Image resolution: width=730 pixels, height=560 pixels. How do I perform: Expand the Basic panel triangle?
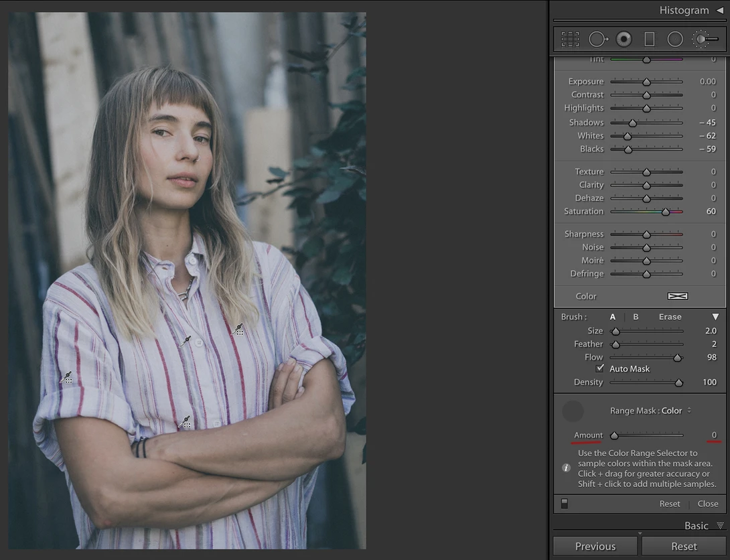click(720, 526)
